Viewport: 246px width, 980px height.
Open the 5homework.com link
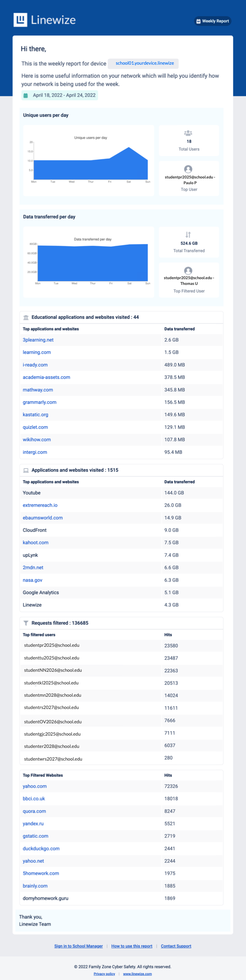point(41,874)
